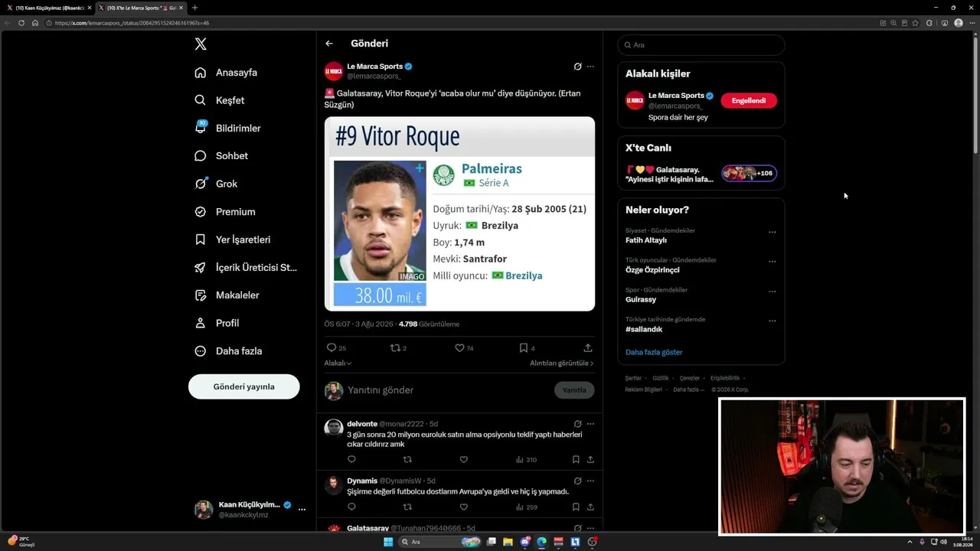Viewport: 980px width, 551px height.
Task: Open more options for Fatih Altaylı trend
Action: click(772, 233)
